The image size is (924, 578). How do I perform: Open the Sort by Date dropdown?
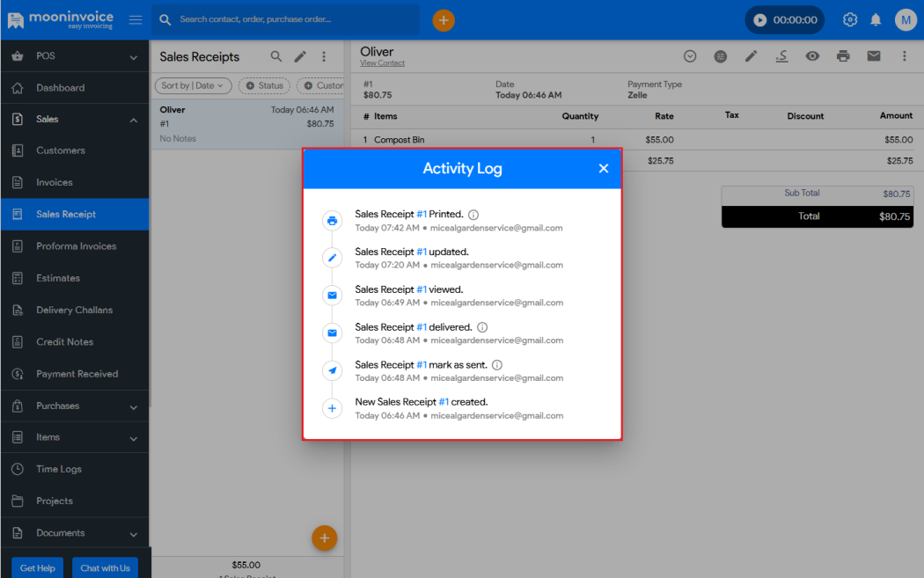tap(193, 85)
